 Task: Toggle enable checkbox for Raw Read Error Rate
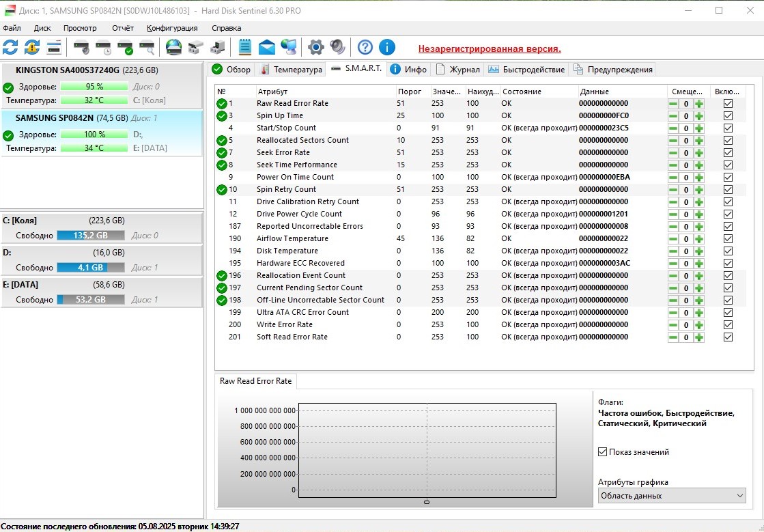728,103
